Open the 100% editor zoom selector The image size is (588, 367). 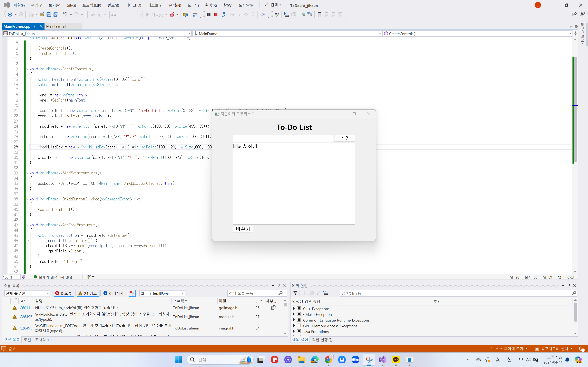click(x=11, y=277)
